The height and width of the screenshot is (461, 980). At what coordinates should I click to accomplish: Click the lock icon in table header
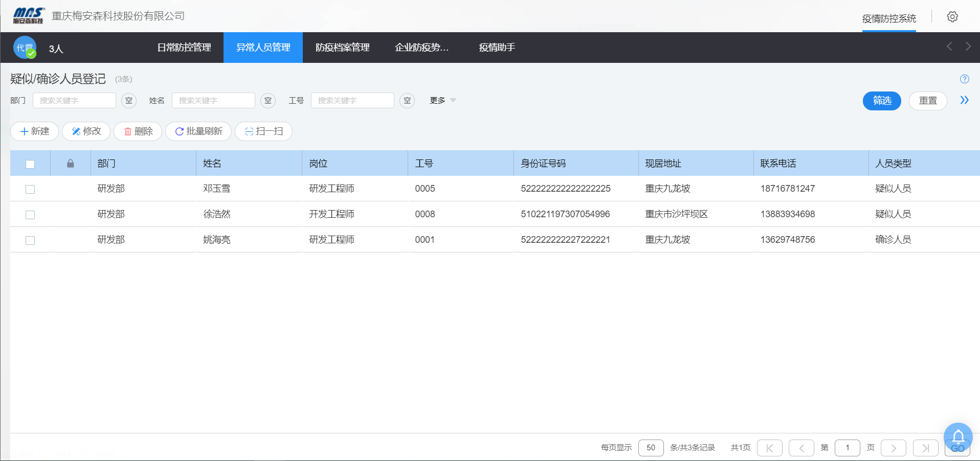tap(71, 164)
